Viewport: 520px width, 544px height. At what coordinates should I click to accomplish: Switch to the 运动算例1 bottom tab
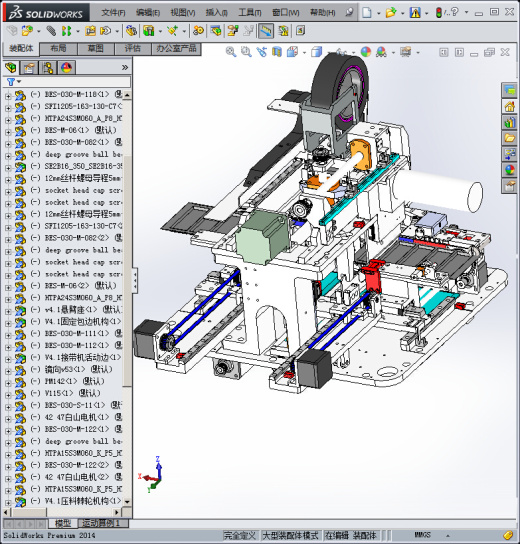click(100, 523)
